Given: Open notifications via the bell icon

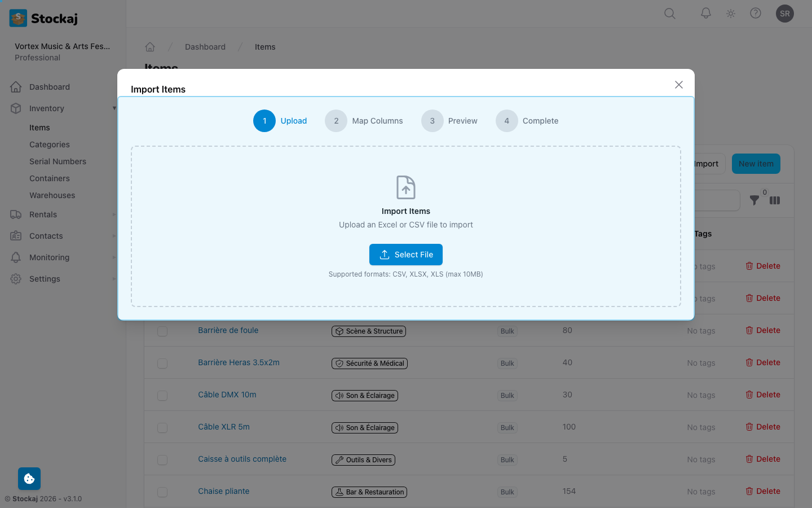Looking at the screenshot, I should coord(705,13).
